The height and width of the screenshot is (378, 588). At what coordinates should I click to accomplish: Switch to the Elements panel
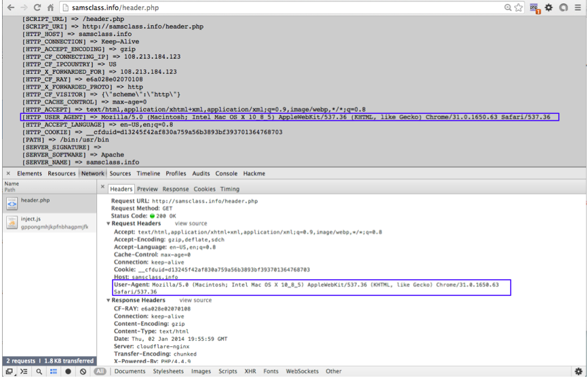coord(29,173)
